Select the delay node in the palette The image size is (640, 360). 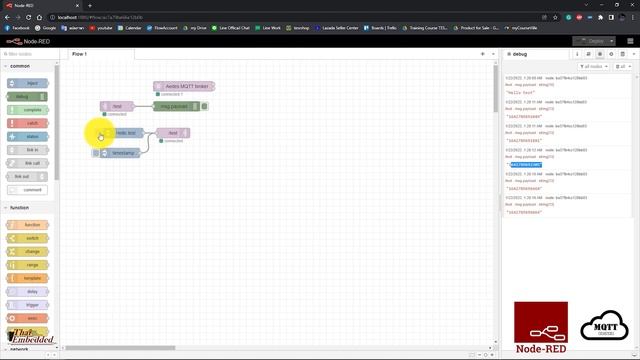point(28,291)
